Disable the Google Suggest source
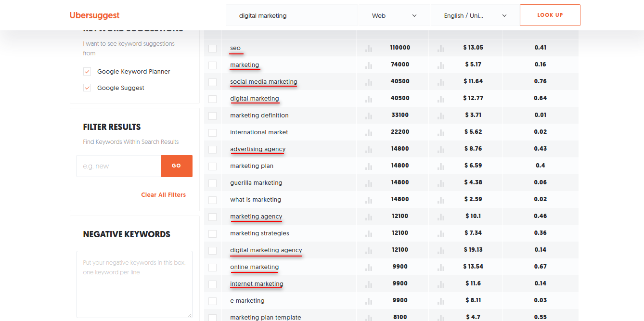 coord(87,88)
